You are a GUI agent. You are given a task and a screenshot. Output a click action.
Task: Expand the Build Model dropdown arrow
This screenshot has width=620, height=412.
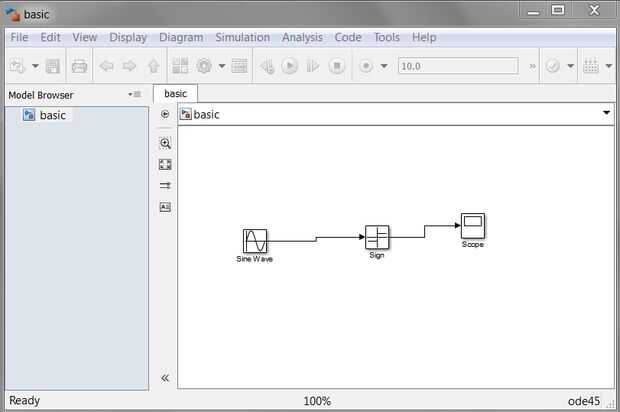[x=609, y=66]
